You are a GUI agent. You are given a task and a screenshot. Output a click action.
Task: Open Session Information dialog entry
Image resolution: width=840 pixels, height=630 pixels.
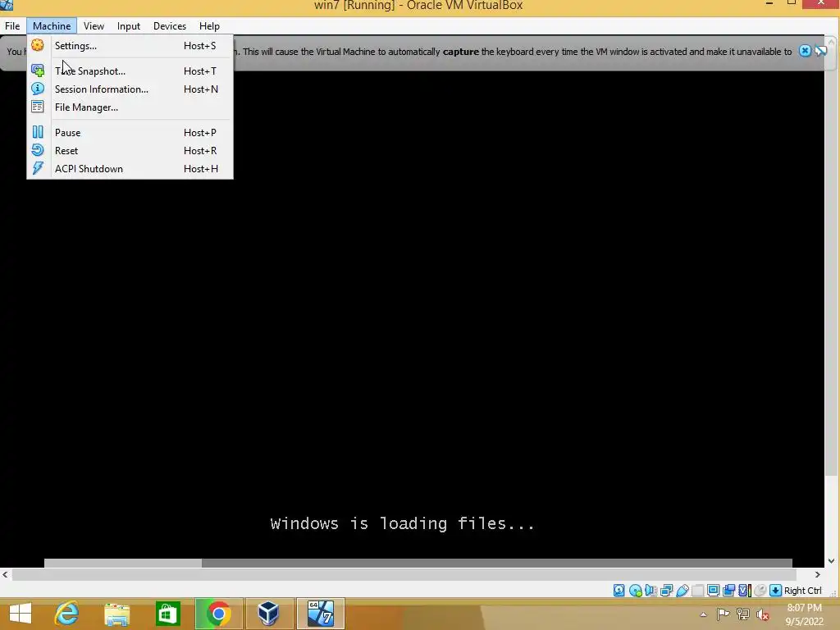[x=130, y=89]
